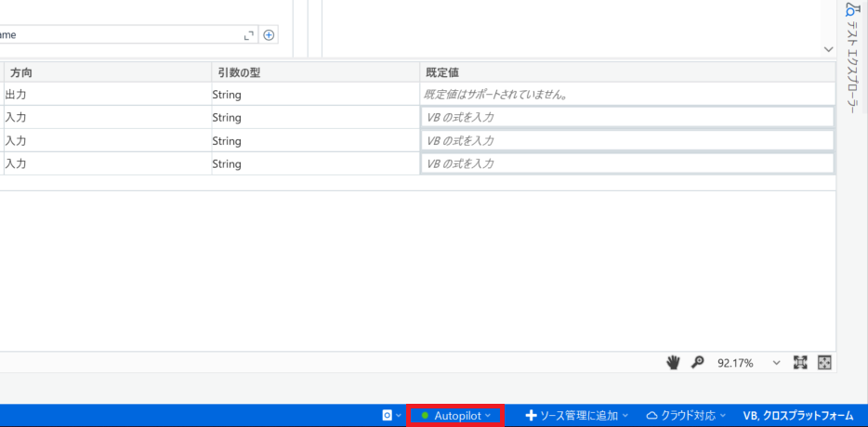Screen dimensions: 868x427
Task: Click the down chevron below the top-right panel
Action: 828,49
